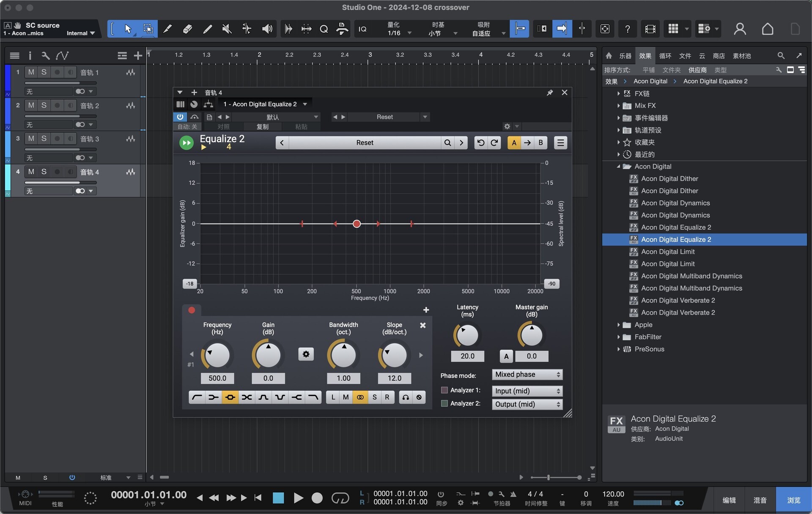812x514 pixels.
Task: Open the video player icon
Action: click(x=650, y=29)
